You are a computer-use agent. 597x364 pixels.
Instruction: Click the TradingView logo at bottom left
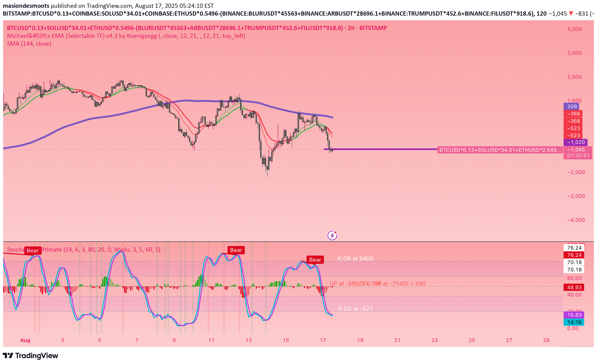coord(30,356)
